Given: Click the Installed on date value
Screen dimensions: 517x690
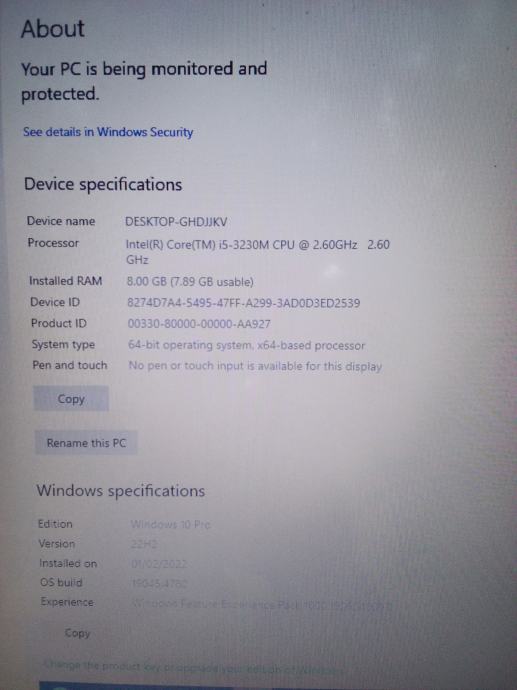Looking at the screenshot, I should (159, 564).
